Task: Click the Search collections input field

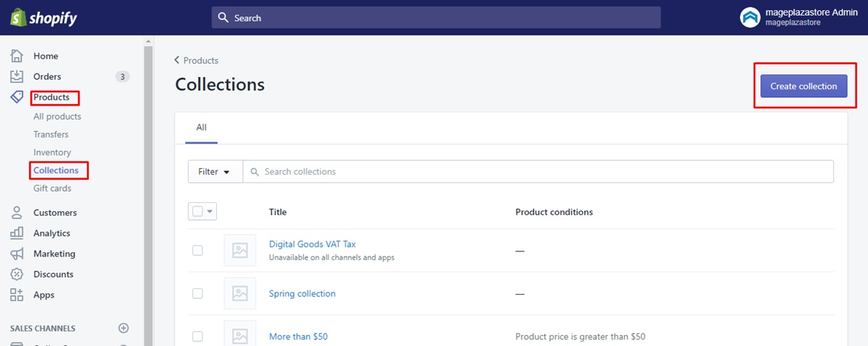Action: click(538, 172)
